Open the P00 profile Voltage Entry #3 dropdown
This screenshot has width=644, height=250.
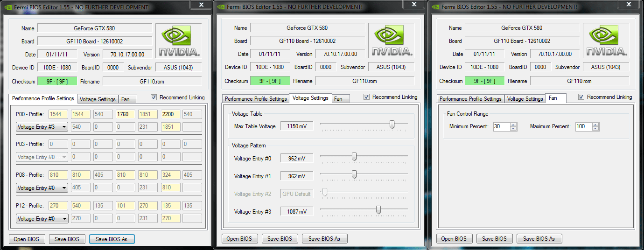coord(42,127)
